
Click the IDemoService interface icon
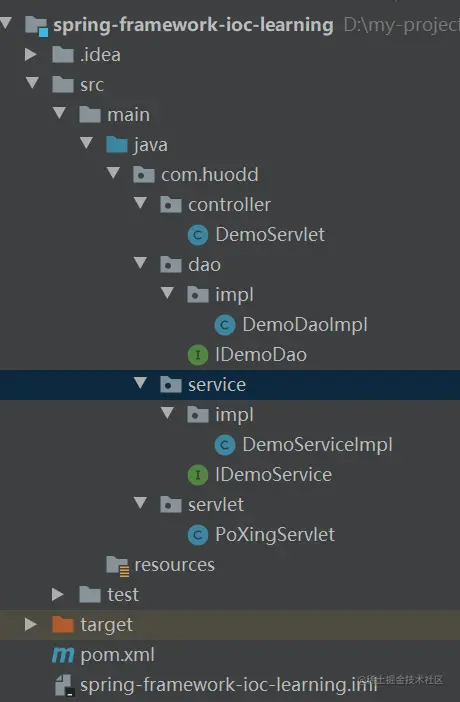pyautogui.click(x=198, y=475)
